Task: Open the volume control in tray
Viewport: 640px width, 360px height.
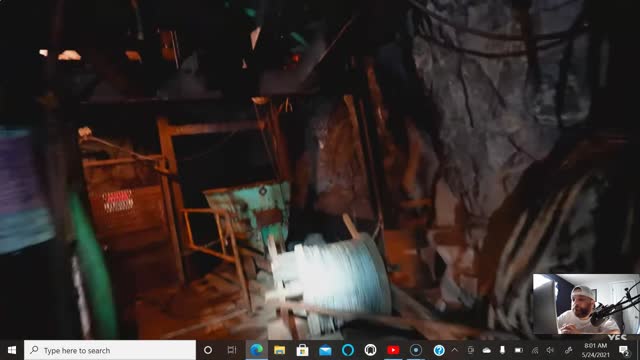Action: pyautogui.click(x=550, y=350)
